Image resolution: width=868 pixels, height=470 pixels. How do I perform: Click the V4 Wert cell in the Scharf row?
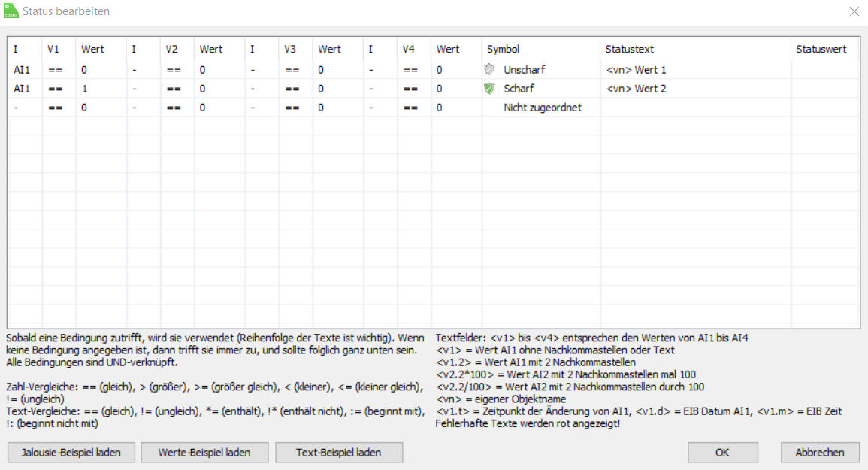click(456, 89)
